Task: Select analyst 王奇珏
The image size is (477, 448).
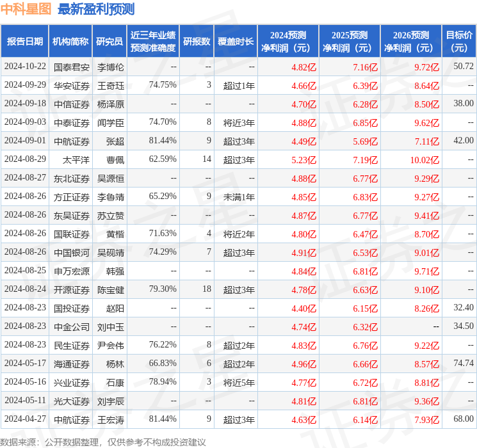Action: pyautogui.click(x=110, y=86)
